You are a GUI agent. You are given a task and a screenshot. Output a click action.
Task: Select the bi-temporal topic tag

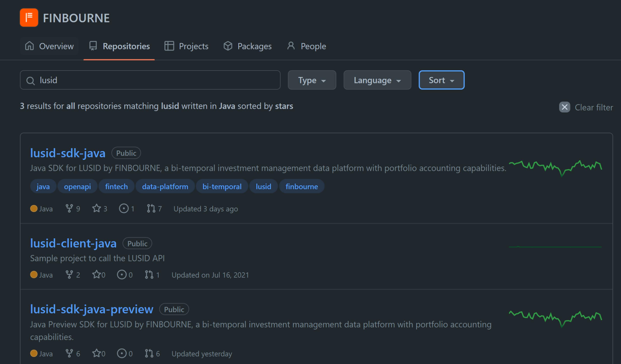(222, 186)
